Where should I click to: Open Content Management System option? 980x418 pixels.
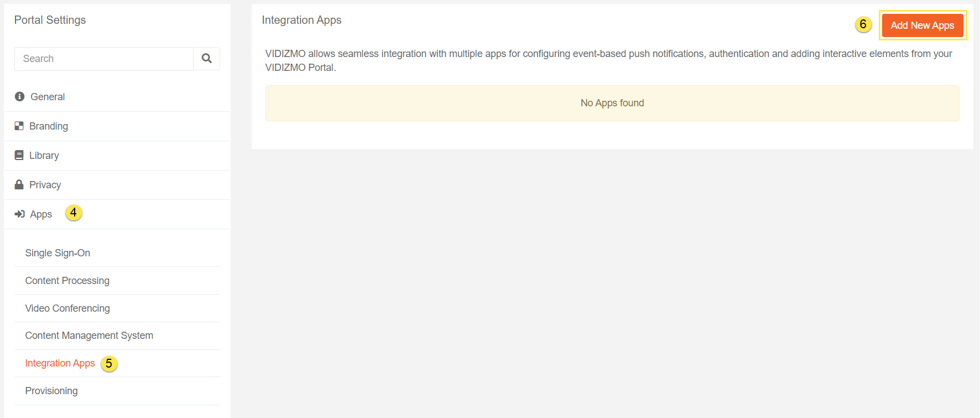[x=89, y=336]
